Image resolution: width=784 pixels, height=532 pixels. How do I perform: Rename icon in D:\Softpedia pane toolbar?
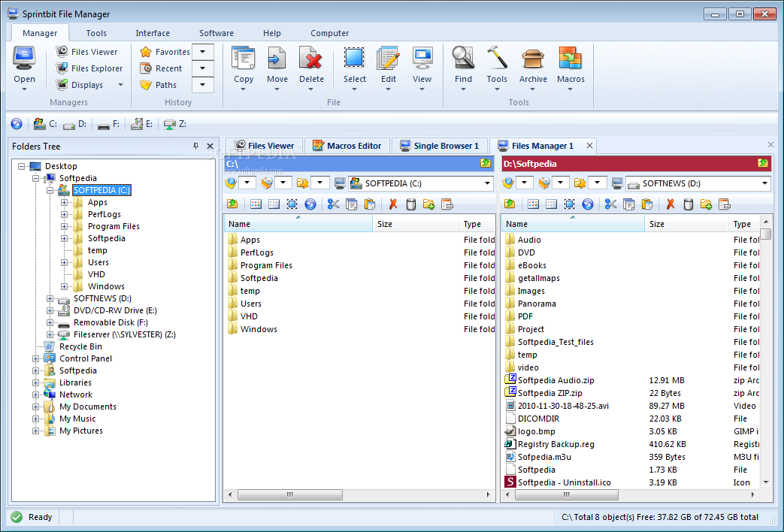(x=724, y=204)
